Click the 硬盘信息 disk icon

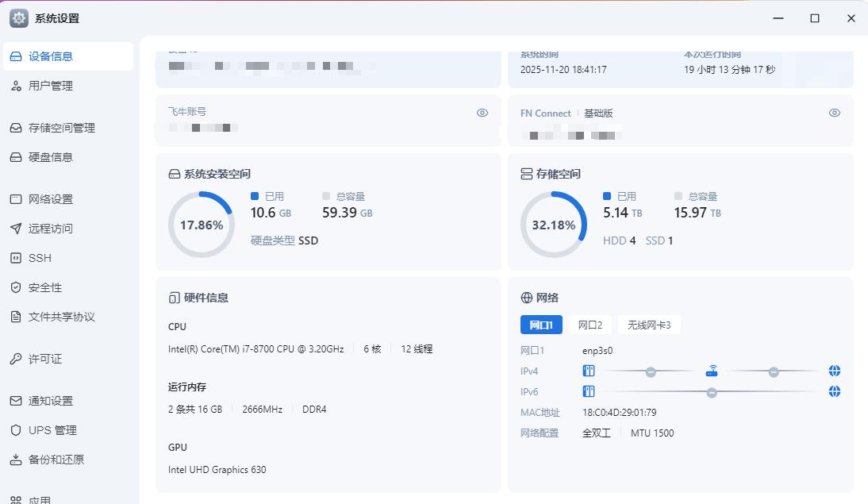click(17, 156)
